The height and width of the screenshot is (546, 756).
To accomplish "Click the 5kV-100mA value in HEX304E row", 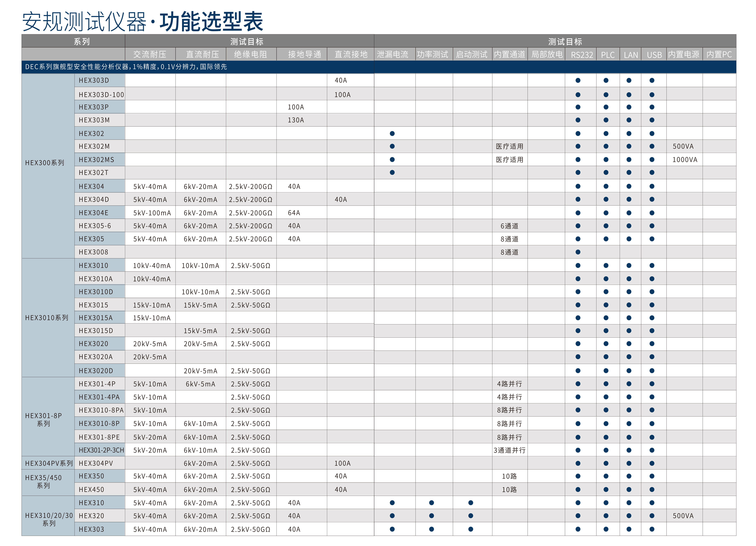I will coord(152,213).
